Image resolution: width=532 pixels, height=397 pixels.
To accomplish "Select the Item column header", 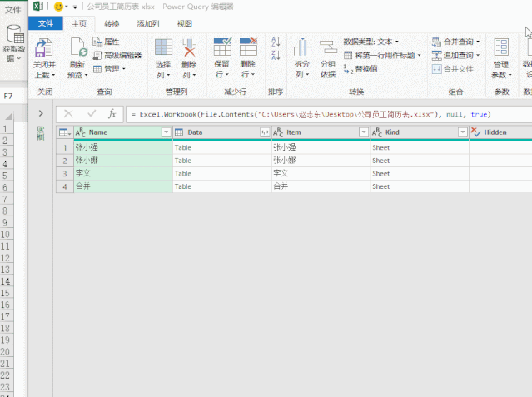I will 321,132.
